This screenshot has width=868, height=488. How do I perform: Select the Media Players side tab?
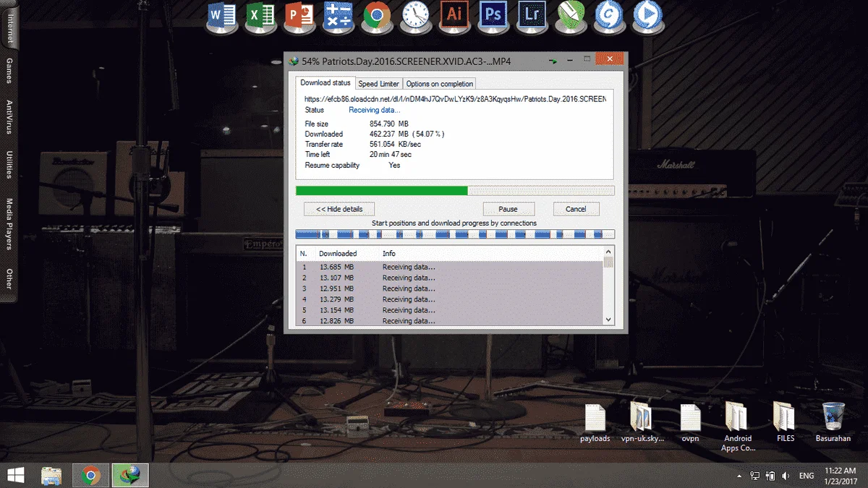9,223
